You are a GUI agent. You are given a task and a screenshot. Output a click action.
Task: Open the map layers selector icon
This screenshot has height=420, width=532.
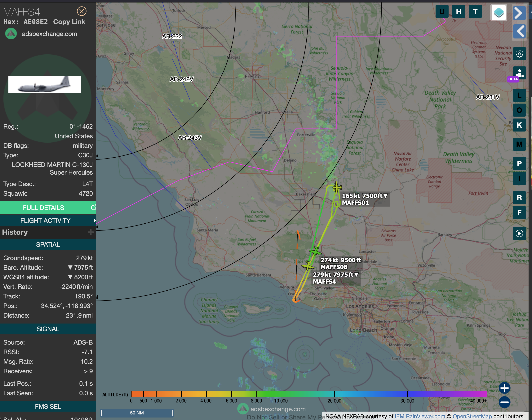(x=499, y=13)
